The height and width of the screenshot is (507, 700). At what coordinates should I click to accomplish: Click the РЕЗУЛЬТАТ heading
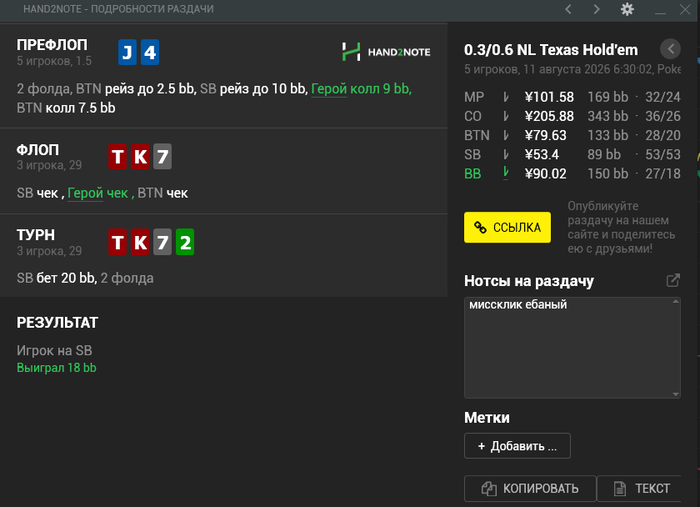[57, 323]
